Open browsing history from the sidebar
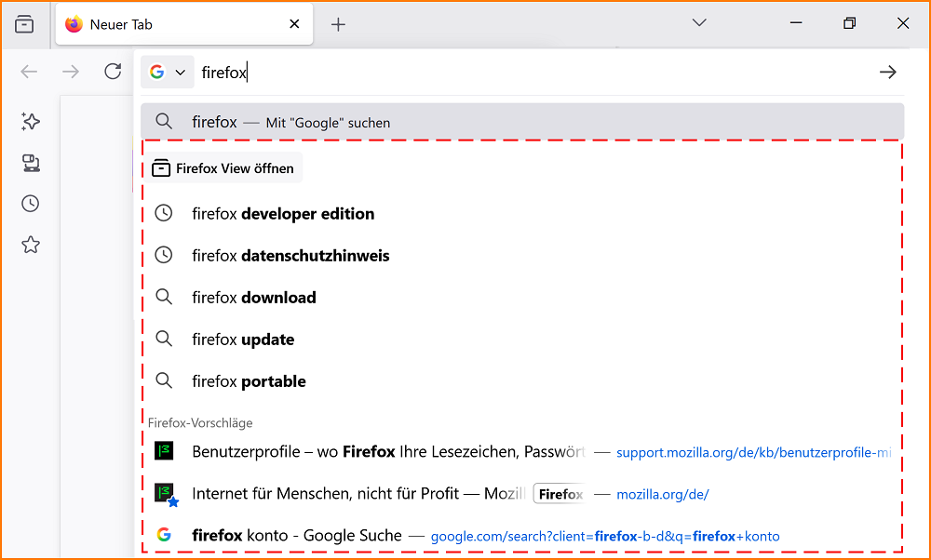This screenshot has height=560, width=931. click(30, 204)
